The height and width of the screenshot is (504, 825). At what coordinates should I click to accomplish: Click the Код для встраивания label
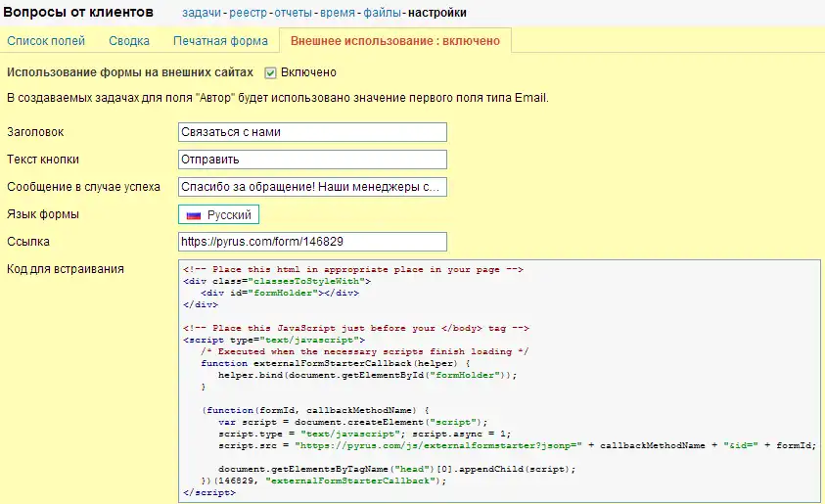(x=66, y=269)
